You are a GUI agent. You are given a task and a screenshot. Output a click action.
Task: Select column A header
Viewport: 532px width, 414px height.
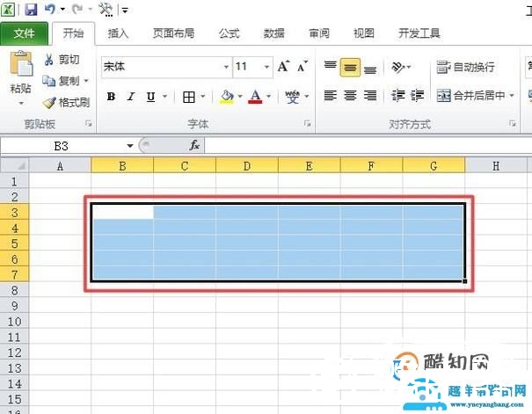pyautogui.click(x=60, y=166)
